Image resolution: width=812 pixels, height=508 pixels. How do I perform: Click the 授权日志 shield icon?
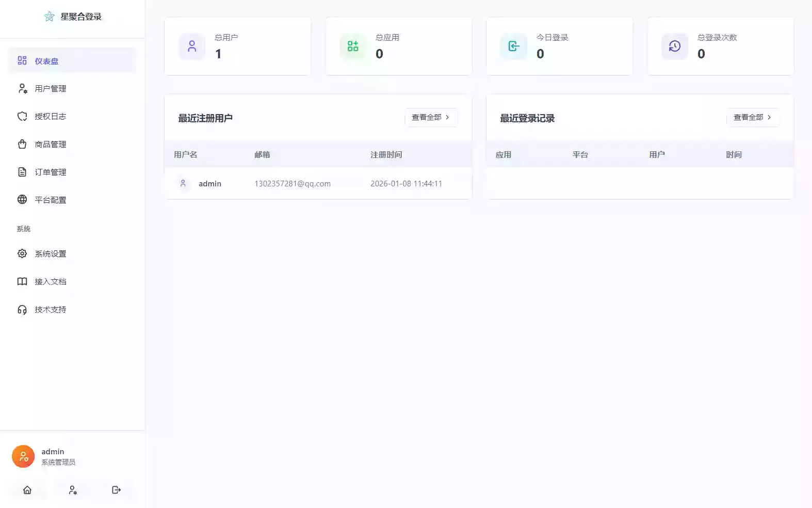(x=22, y=116)
